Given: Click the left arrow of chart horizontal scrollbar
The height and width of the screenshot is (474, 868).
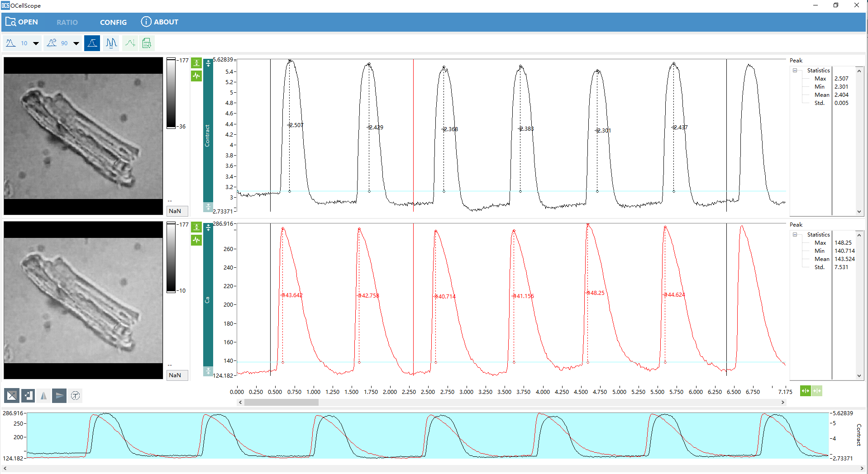Looking at the screenshot, I should tap(240, 402).
